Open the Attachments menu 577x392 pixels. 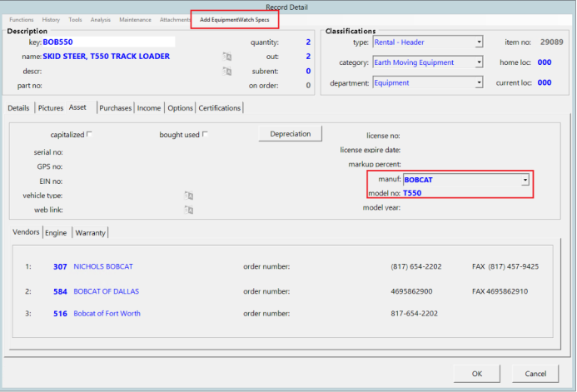pyautogui.click(x=175, y=19)
